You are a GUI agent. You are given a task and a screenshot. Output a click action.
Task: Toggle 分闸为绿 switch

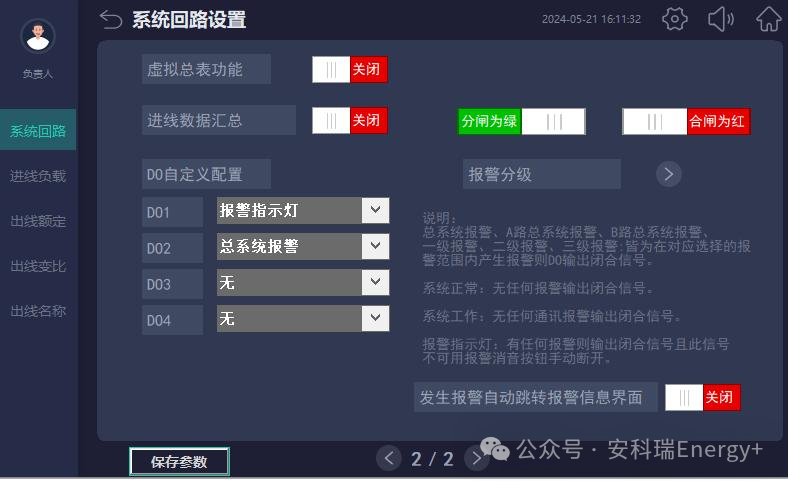pyautogui.click(x=522, y=122)
